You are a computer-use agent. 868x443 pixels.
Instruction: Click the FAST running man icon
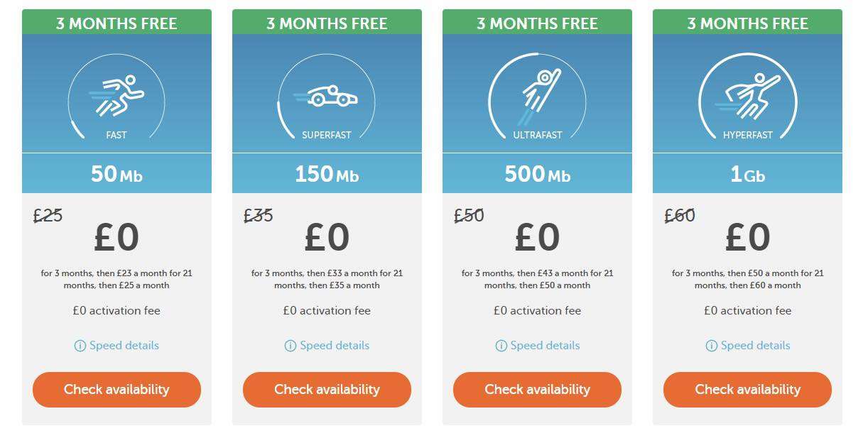click(116, 94)
